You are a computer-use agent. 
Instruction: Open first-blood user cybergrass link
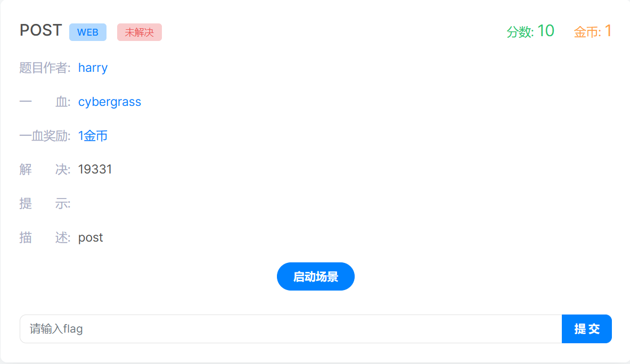(x=109, y=102)
